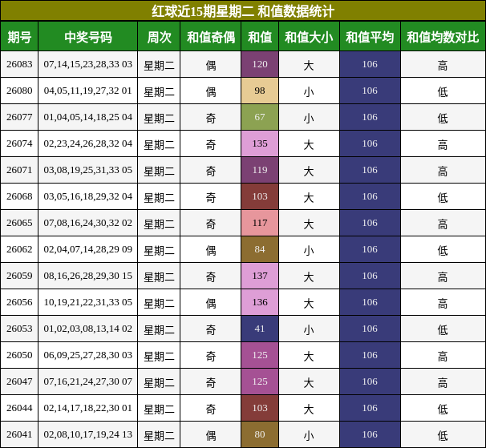
Task: Click winning numbers 02,14,17,18,22,30 01
Action: point(87,408)
